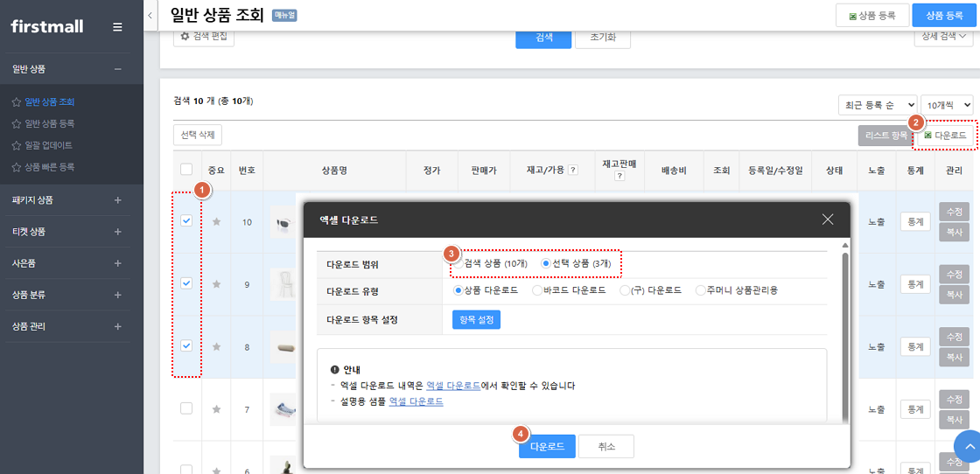Image resolution: width=980 pixels, height=474 pixels.
Task: Open the 엑셀 다운로드 link after 내역은
Action: pos(453,386)
